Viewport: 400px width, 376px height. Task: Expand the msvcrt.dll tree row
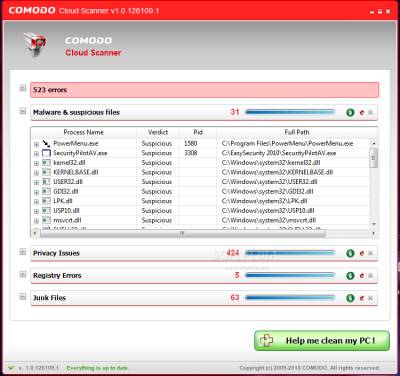(x=36, y=221)
